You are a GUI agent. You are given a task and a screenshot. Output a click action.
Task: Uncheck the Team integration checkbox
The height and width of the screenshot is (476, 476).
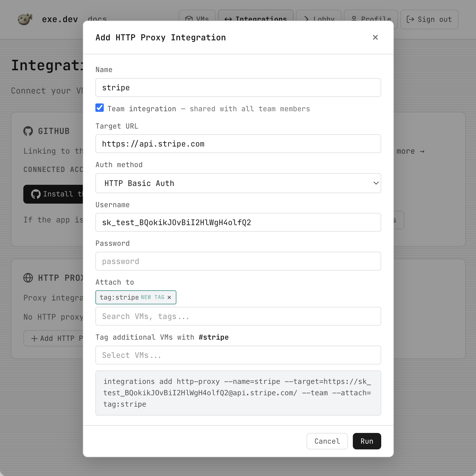click(100, 108)
